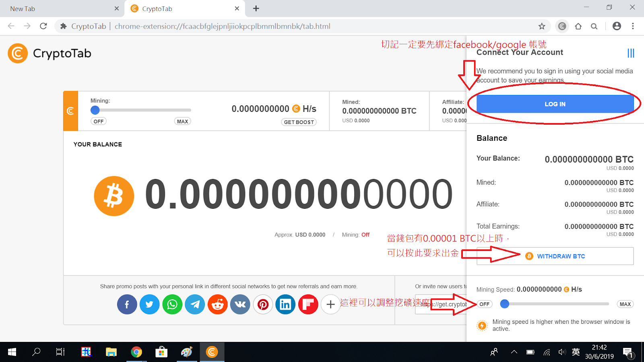
Task: Share promo post on Reddit
Action: pos(218,304)
